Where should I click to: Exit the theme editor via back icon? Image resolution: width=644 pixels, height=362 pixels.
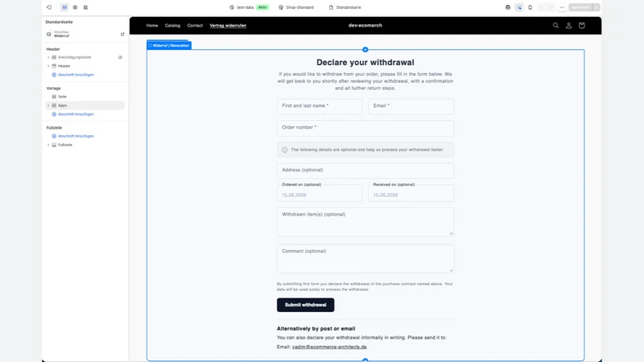point(49,7)
